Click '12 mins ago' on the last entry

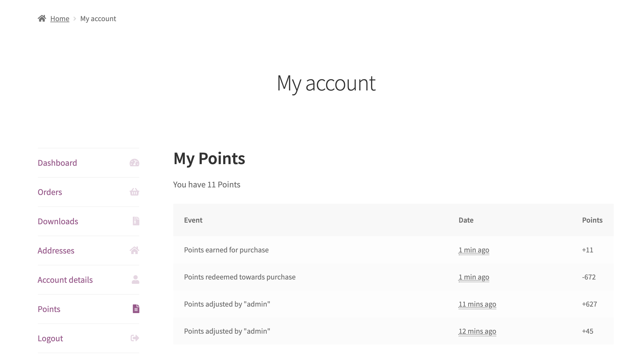coord(477,331)
